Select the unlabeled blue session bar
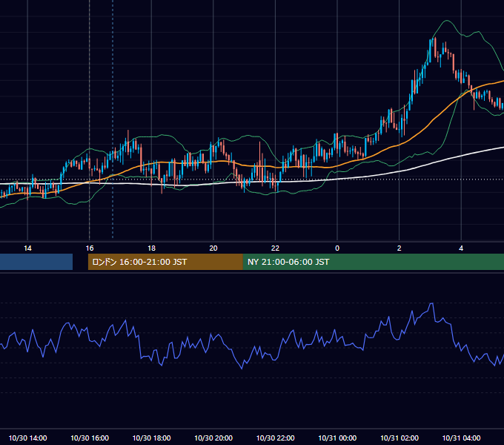The image size is (504, 445). point(36,262)
